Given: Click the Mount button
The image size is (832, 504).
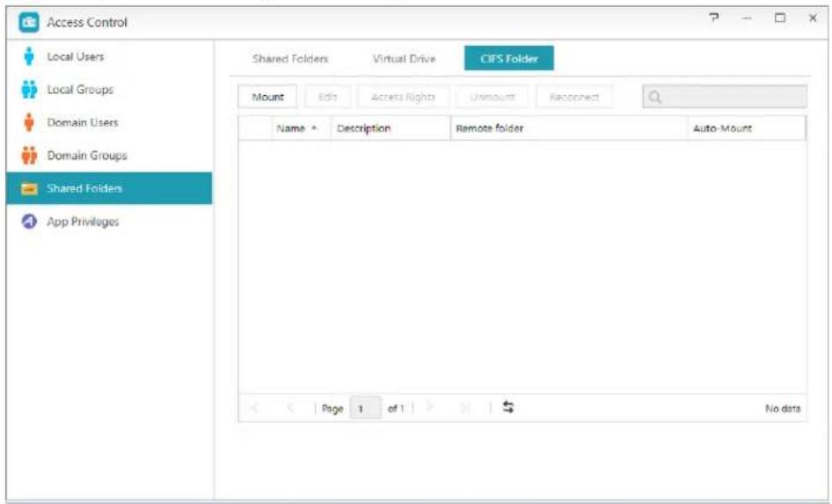Looking at the screenshot, I should click(x=267, y=97).
